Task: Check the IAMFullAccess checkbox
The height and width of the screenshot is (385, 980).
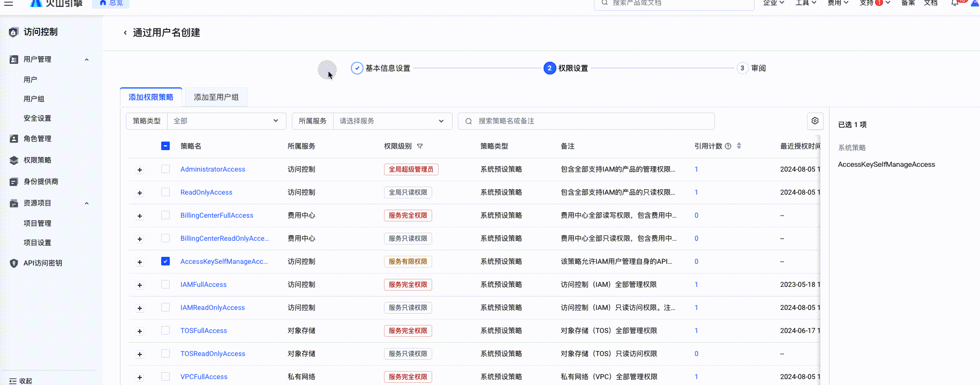Action: click(x=165, y=284)
